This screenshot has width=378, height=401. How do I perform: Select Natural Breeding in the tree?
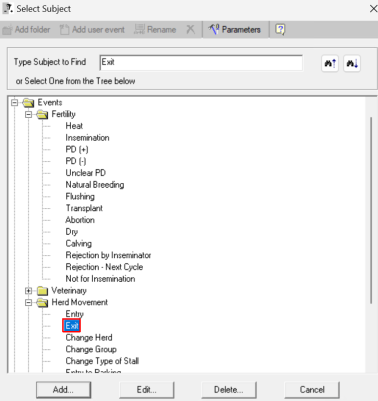coord(95,185)
